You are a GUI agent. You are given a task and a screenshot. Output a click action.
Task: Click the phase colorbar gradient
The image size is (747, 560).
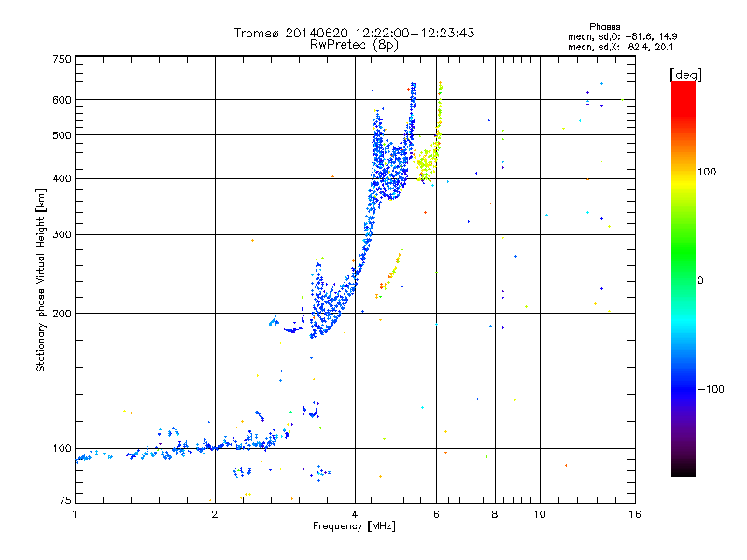[684, 279]
